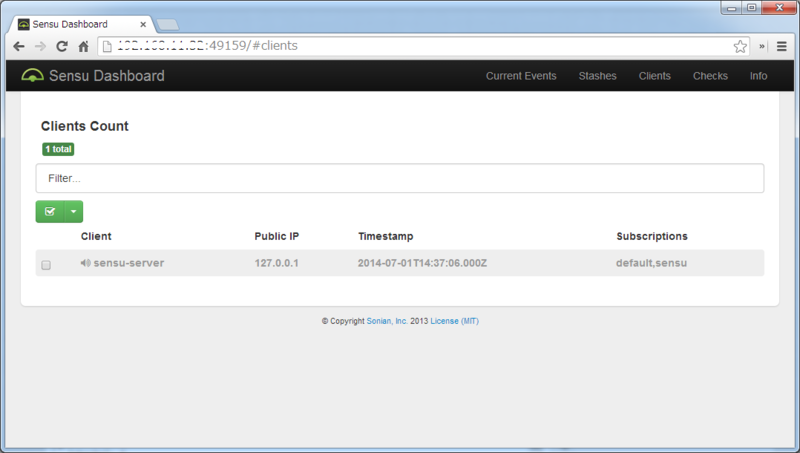800x453 pixels.
Task: Click the Sensu logo icon in header
Action: point(32,76)
